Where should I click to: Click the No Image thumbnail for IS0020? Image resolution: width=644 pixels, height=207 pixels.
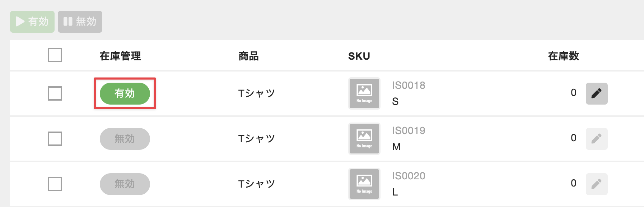click(x=364, y=184)
